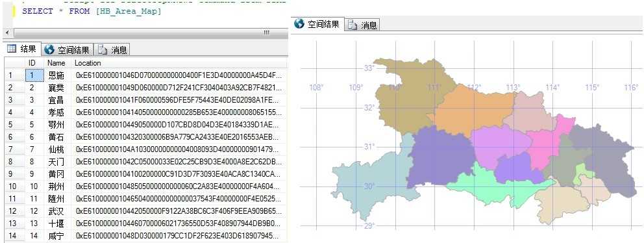Screen dimensions: 644x243
Task: Select row header number 5
Action: [x=14, y=125]
